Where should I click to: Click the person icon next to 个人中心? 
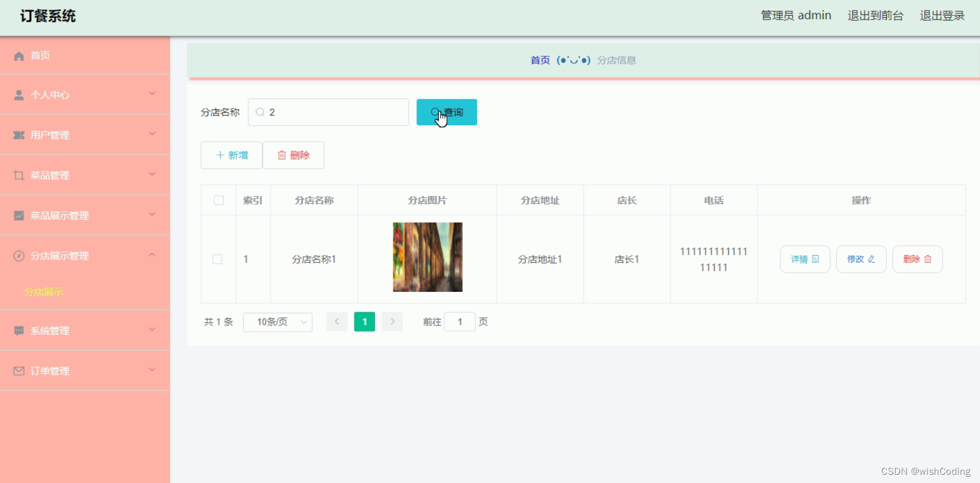pos(18,94)
